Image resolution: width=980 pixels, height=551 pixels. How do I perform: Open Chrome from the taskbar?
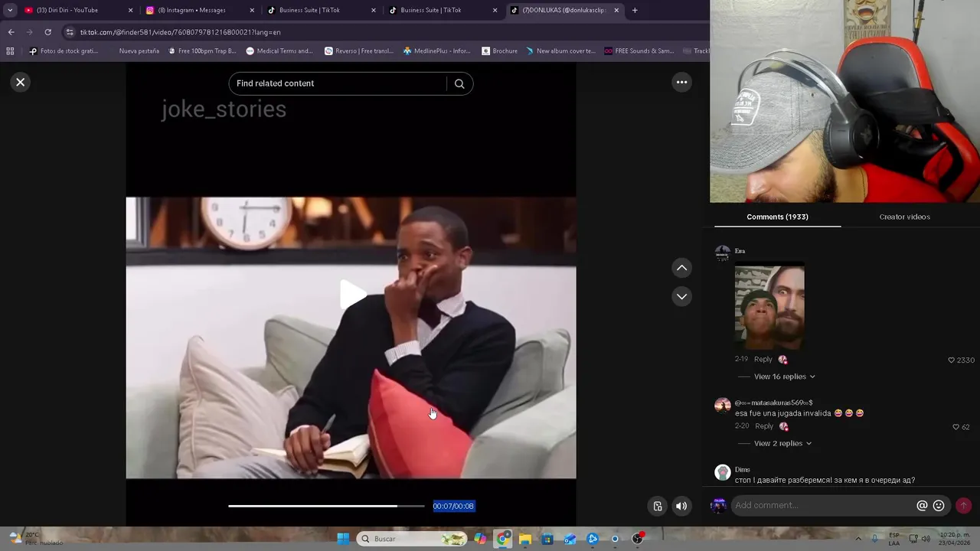(502, 539)
